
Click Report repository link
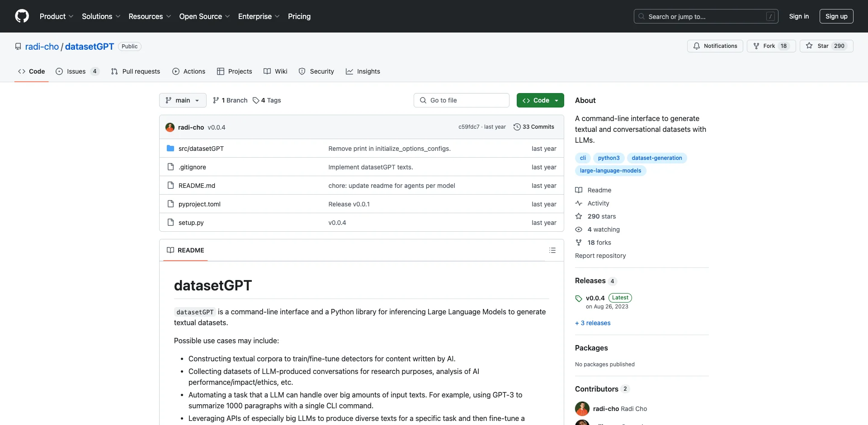pyautogui.click(x=600, y=256)
